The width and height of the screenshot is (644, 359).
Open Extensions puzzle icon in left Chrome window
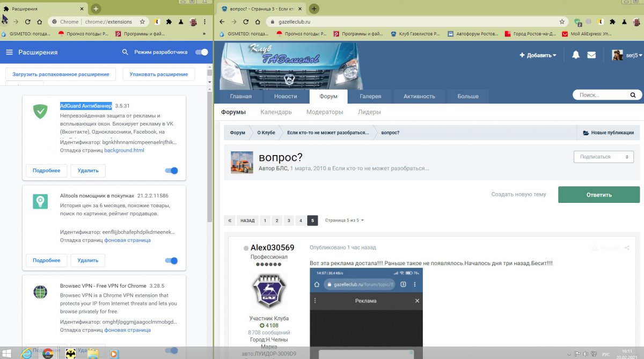tap(169, 22)
